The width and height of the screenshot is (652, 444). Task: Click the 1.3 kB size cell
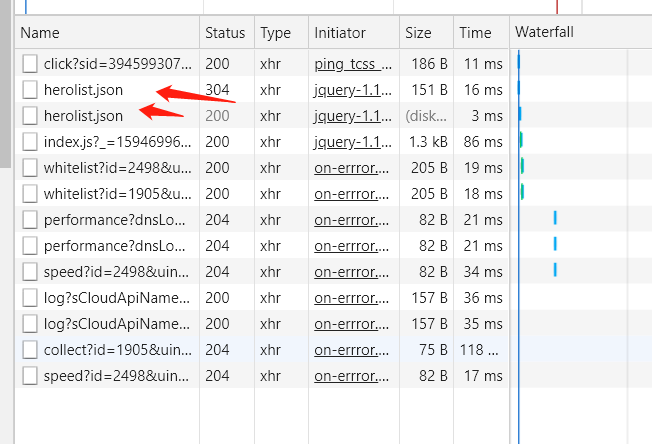coord(428,142)
